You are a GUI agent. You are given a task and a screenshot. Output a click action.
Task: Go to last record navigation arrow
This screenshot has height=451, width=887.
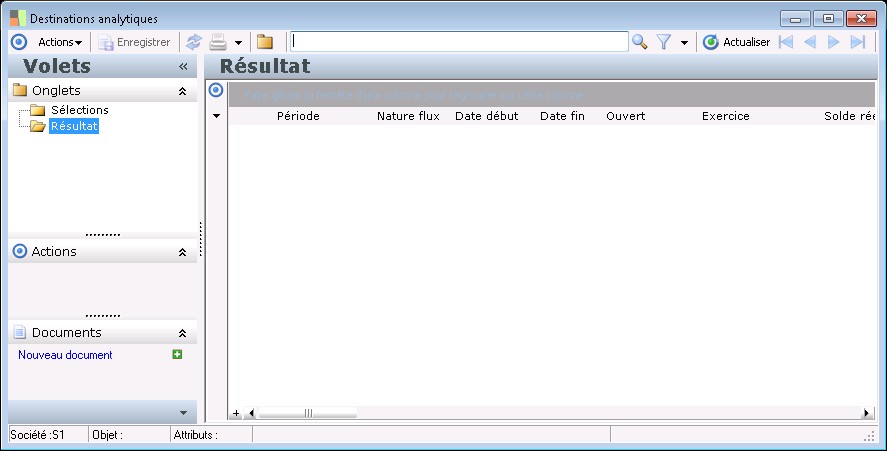pyautogui.click(x=858, y=42)
